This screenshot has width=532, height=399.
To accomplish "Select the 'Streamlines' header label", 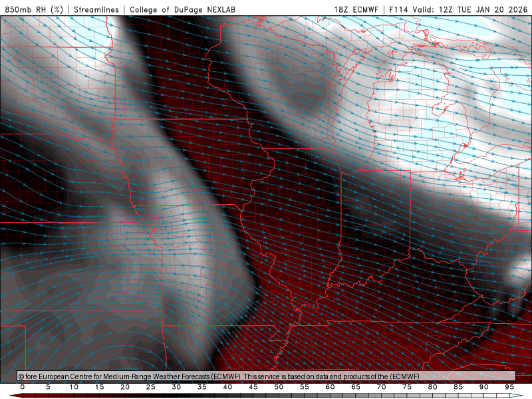I will coord(96,9).
